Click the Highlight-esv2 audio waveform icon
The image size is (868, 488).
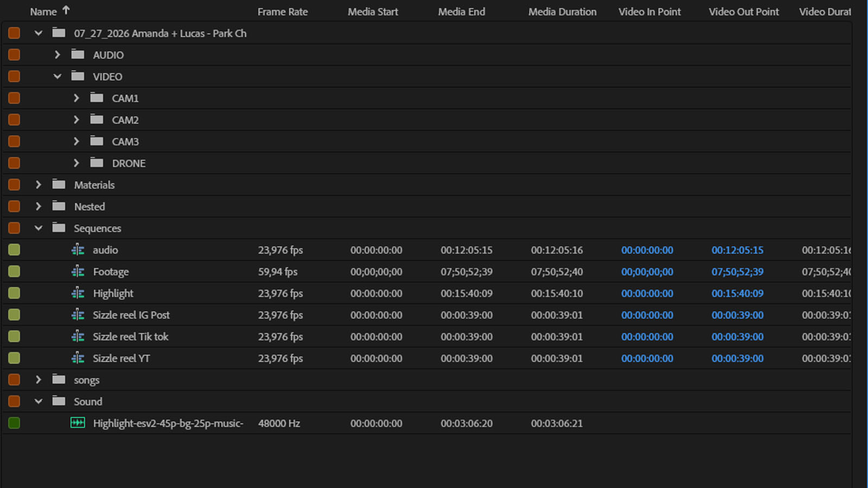pyautogui.click(x=78, y=423)
